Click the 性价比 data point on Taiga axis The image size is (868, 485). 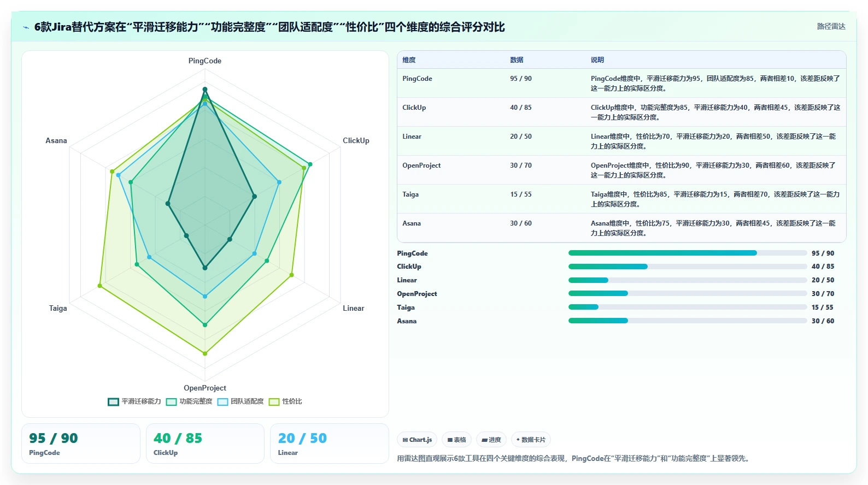[x=99, y=286]
